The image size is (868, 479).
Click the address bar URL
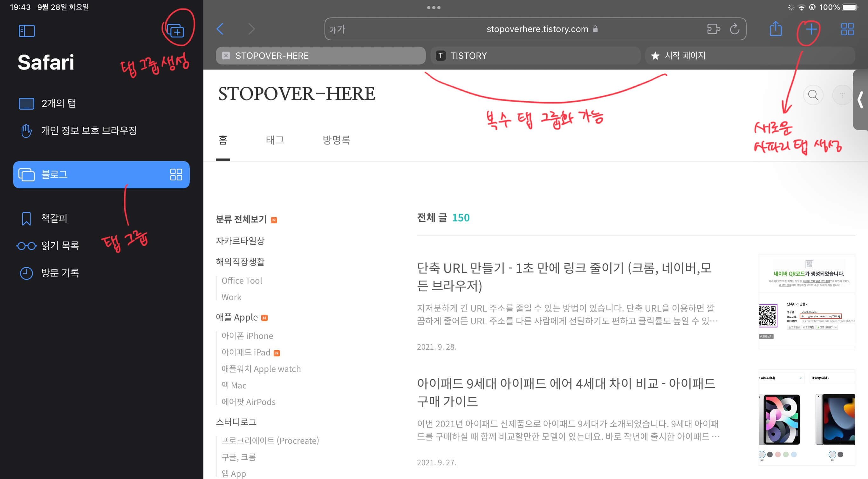(537, 29)
